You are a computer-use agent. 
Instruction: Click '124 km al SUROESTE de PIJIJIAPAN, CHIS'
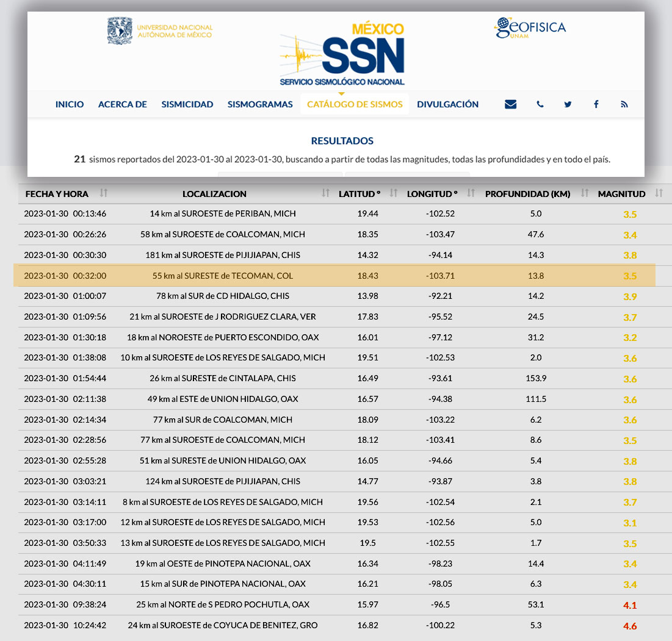(222, 481)
